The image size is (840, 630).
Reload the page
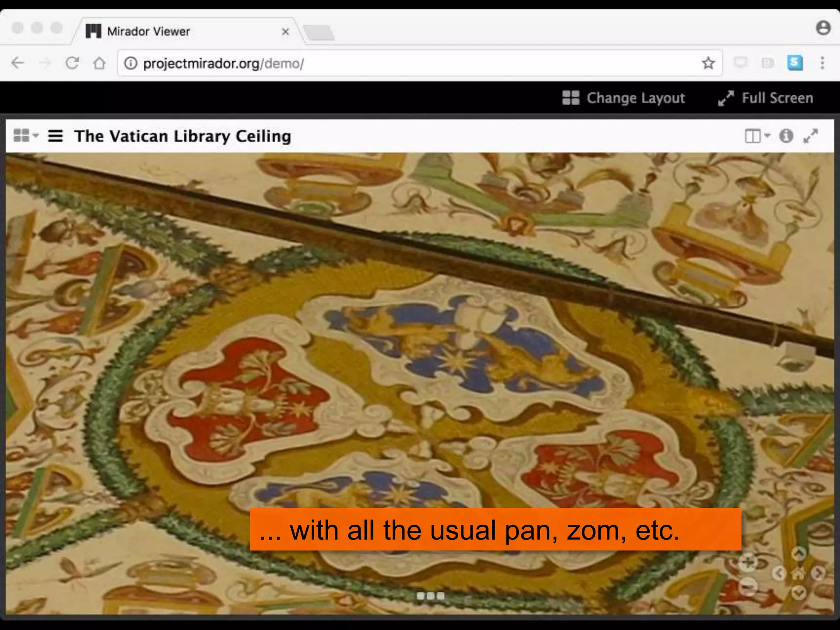72,63
